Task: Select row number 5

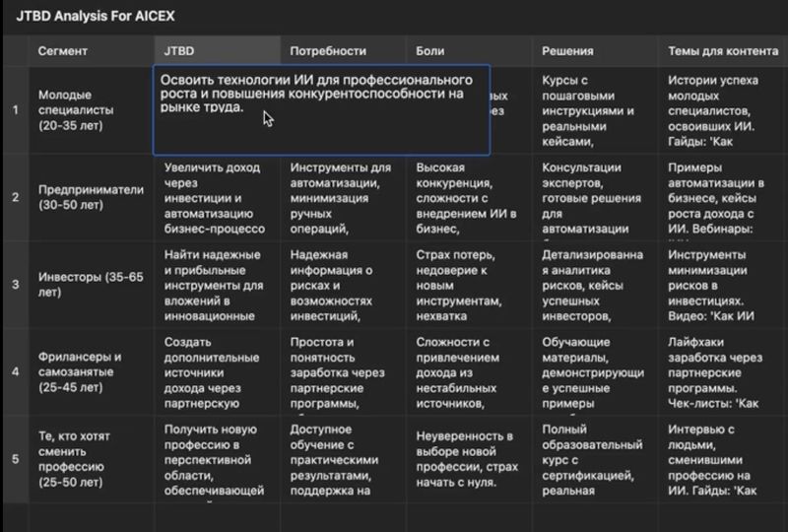Action: pyautogui.click(x=16, y=458)
